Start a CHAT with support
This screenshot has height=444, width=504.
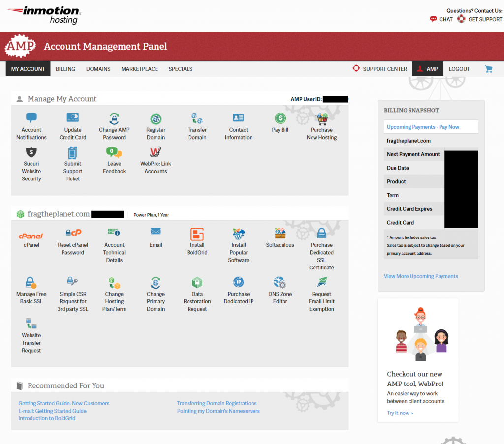tap(441, 19)
